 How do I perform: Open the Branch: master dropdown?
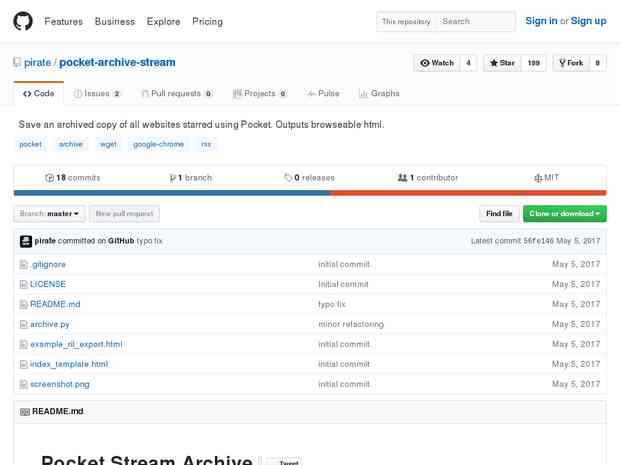click(49, 214)
